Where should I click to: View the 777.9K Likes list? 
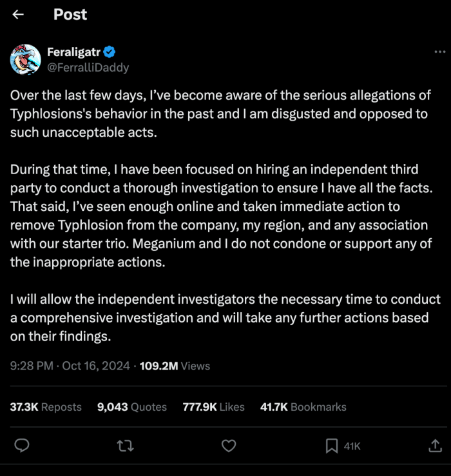pos(213,407)
